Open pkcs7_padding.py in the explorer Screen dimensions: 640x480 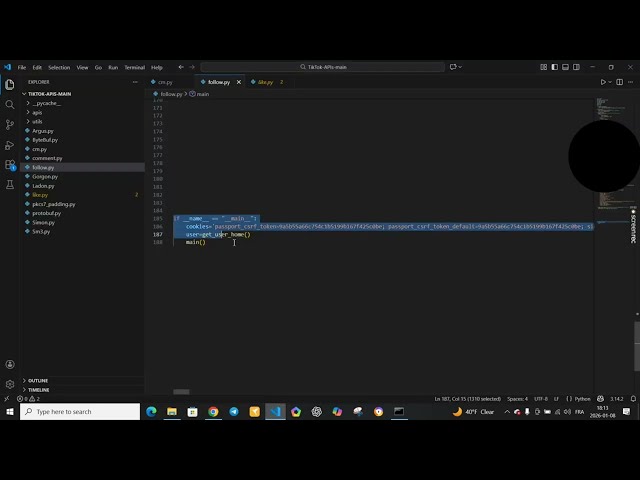tap(53, 204)
